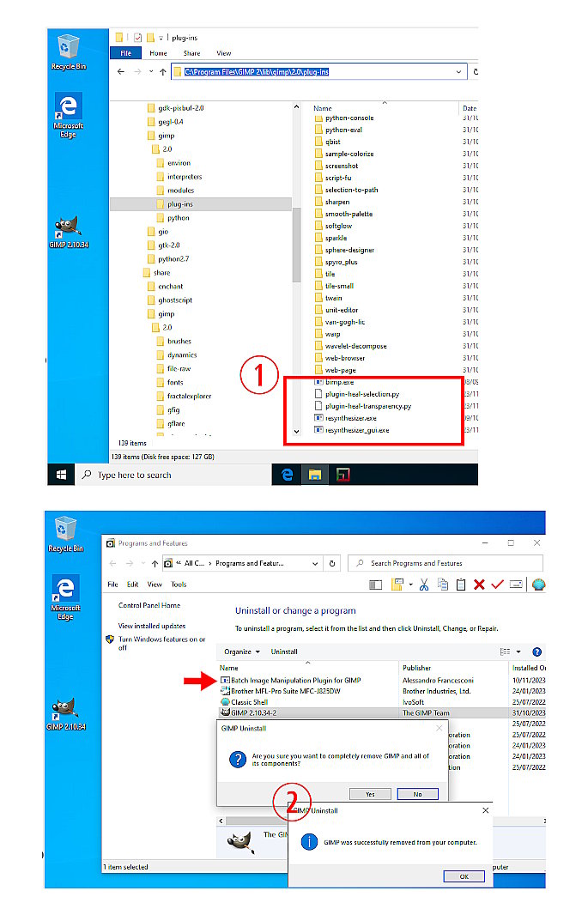Screen dimensions: 588x915
Task: Open the Edit menu in Programs and Features
Action: coord(133,585)
